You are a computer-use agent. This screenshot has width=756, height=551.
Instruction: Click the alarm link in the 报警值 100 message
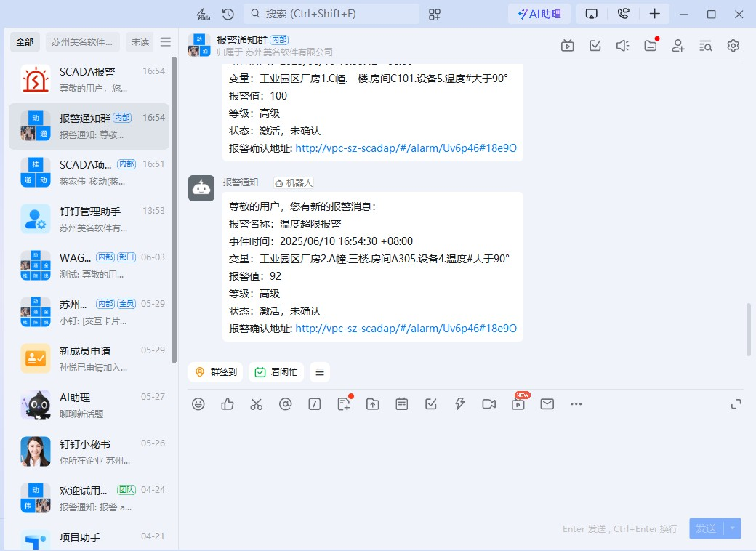click(406, 148)
